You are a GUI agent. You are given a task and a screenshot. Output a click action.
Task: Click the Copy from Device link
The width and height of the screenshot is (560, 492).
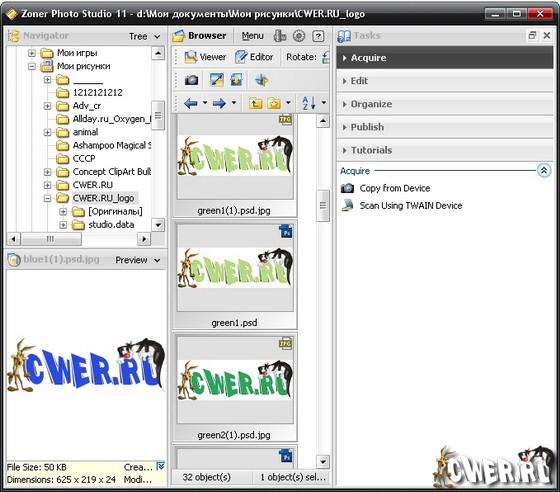(x=395, y=188)
